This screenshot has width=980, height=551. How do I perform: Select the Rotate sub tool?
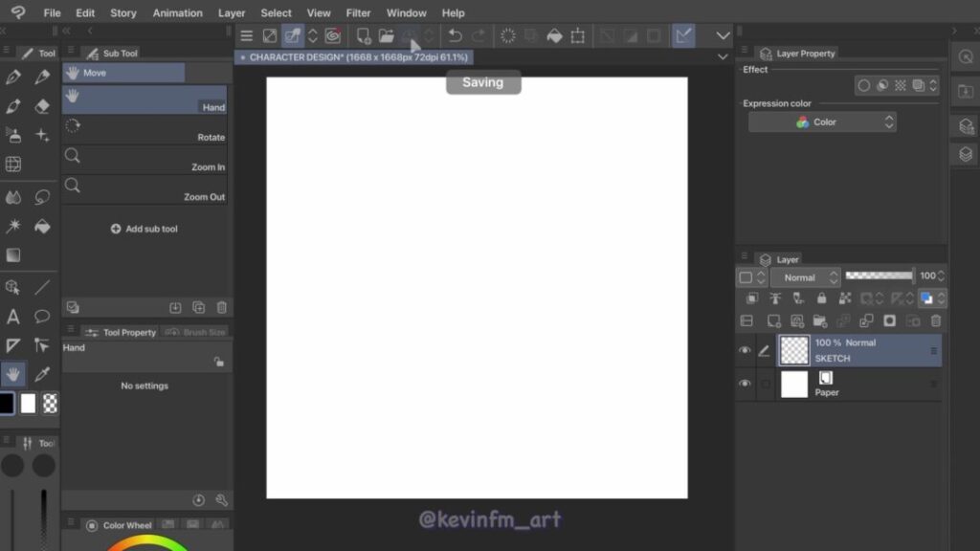tap(145, 130)
